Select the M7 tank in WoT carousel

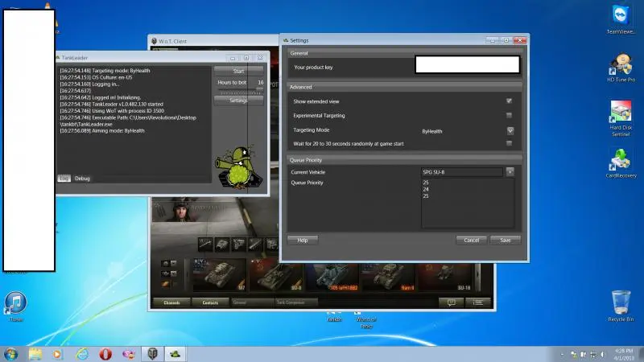(x=219, y=275)
